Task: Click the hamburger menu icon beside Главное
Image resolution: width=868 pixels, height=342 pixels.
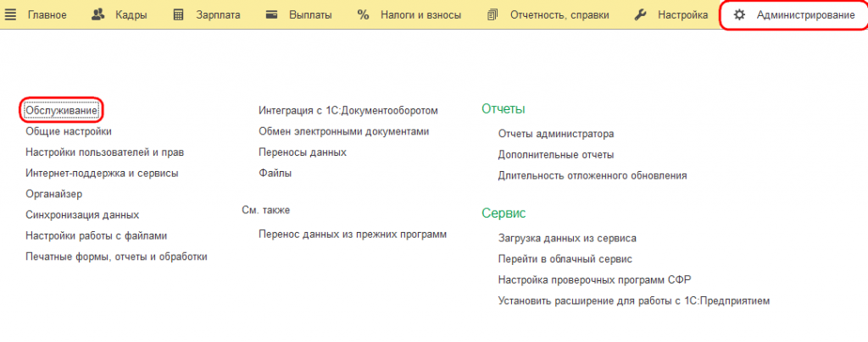Action: coord(10,15)
